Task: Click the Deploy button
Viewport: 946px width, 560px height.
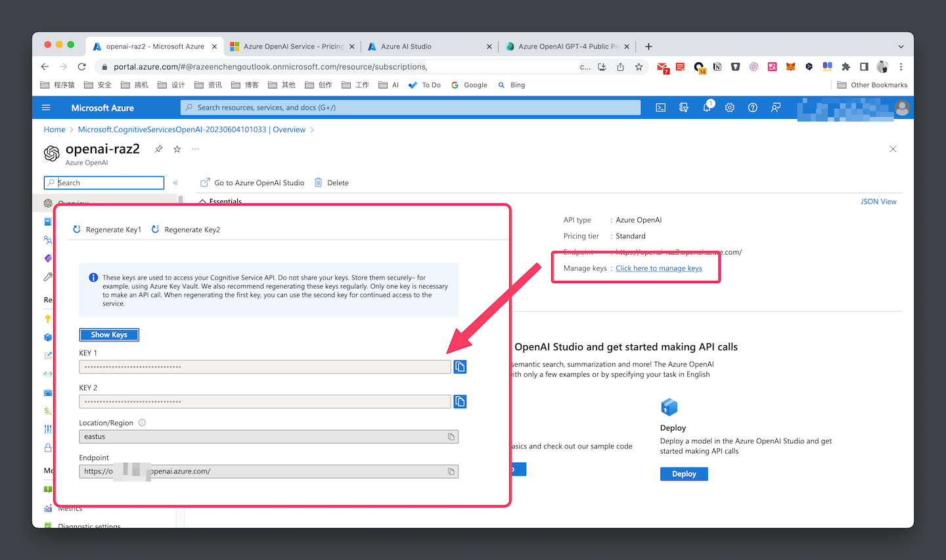Action: pos(684,474)
